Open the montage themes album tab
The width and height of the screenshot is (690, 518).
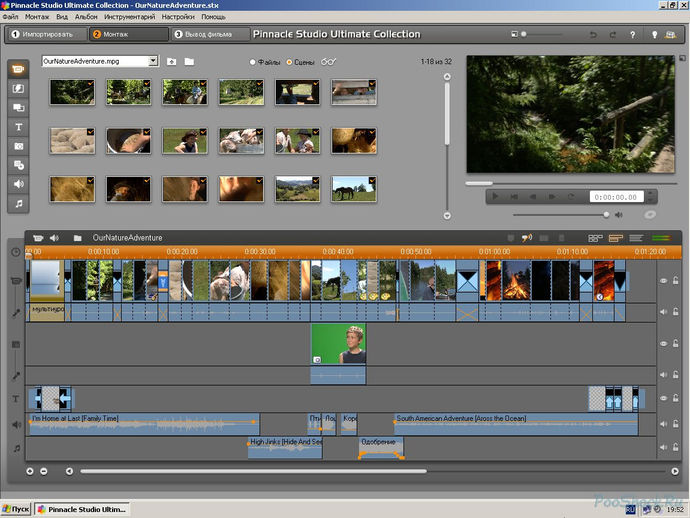tap(18, 107)
